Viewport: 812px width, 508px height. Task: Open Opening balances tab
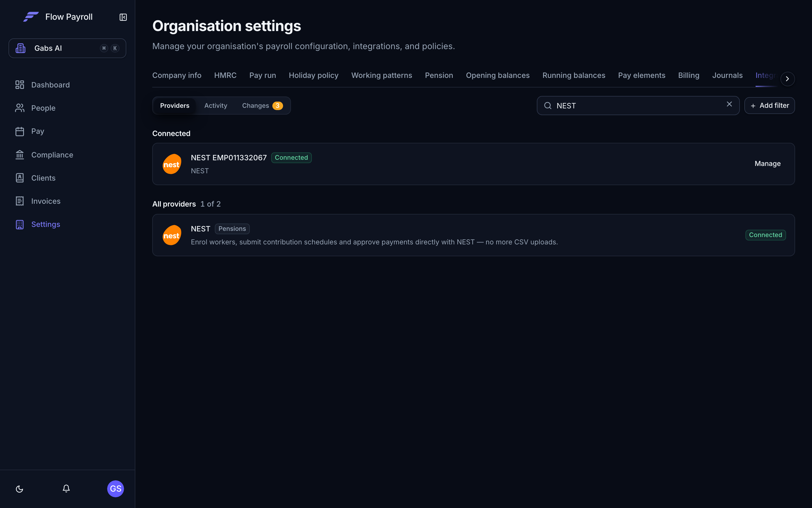[498, 75]
